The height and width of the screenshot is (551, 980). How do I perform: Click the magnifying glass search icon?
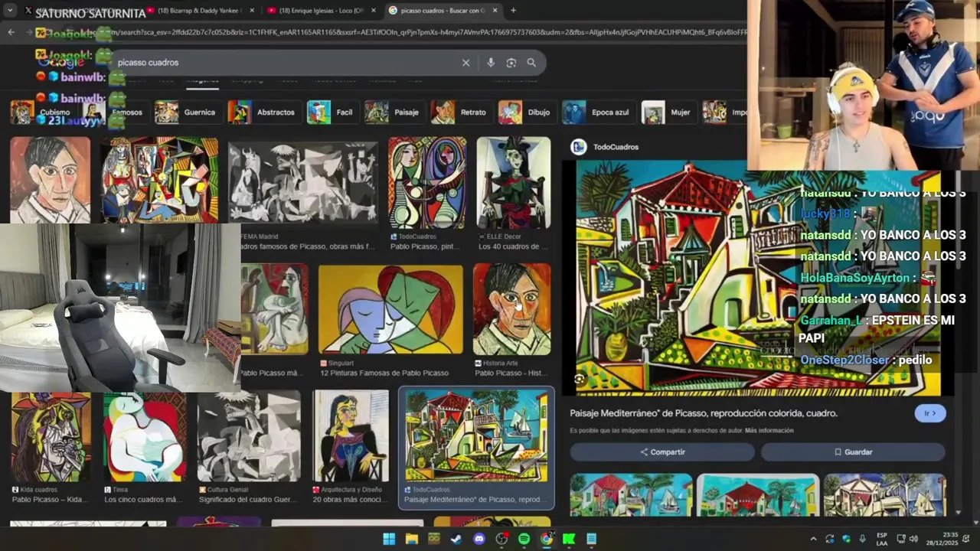pos(531,63)
